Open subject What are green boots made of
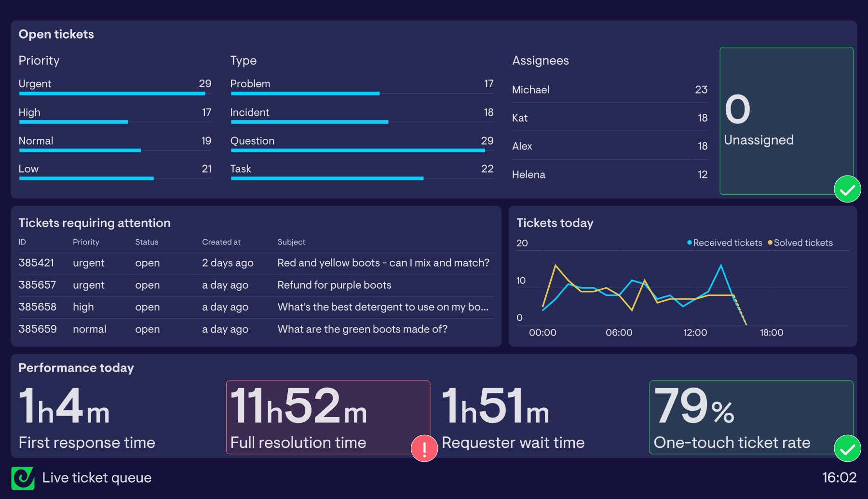Image resolution: width=868 pixels, height=499 pixels. click(362, 329)
